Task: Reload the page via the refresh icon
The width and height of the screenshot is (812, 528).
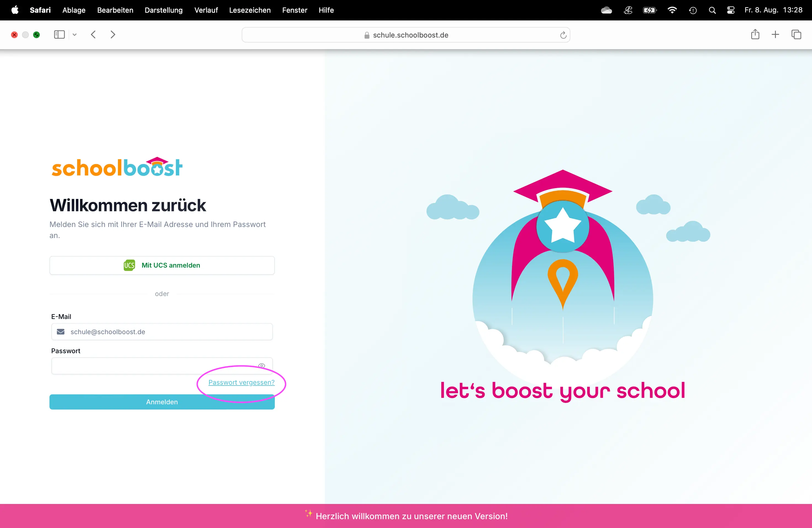Action: [x=563, y=35]
